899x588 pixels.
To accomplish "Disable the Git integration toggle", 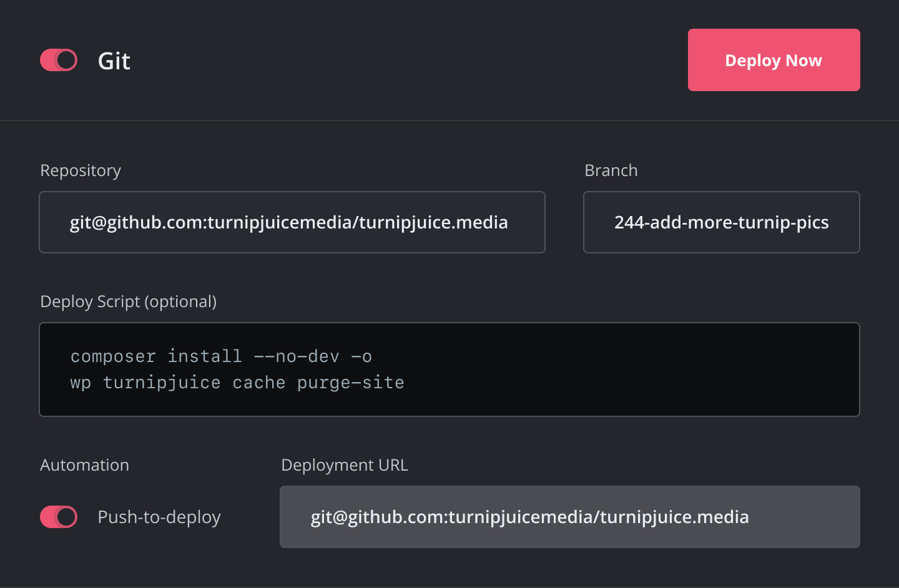I will pyautogui.click(x=58, y=60).
